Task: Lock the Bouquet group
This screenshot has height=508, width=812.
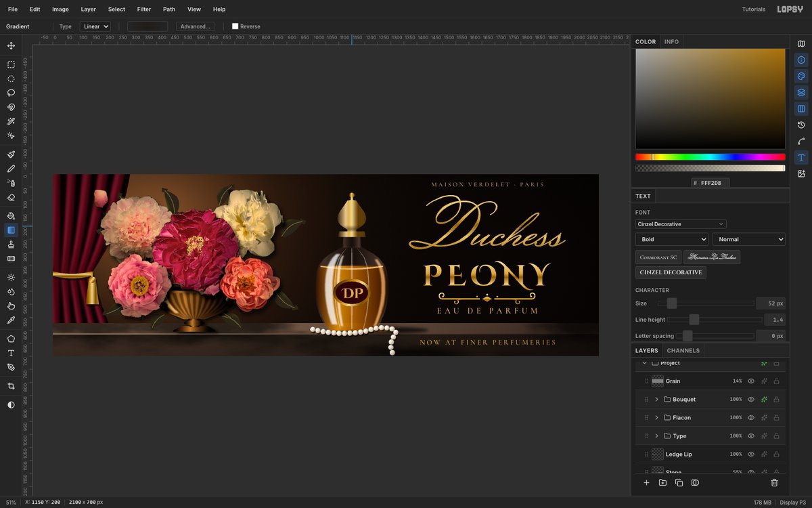Action: click(x=776, y=400)
